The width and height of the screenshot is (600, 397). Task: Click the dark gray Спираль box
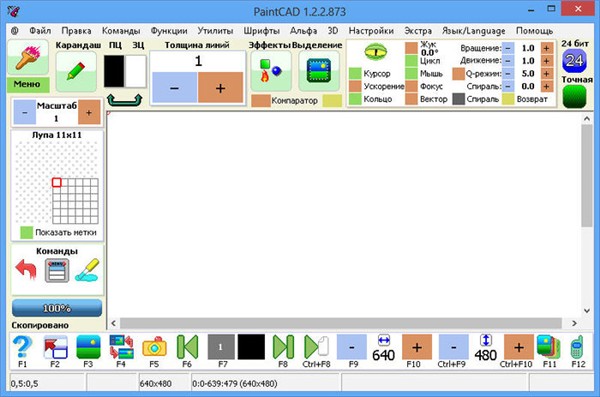pyautogui.click(x=458, y=99)
